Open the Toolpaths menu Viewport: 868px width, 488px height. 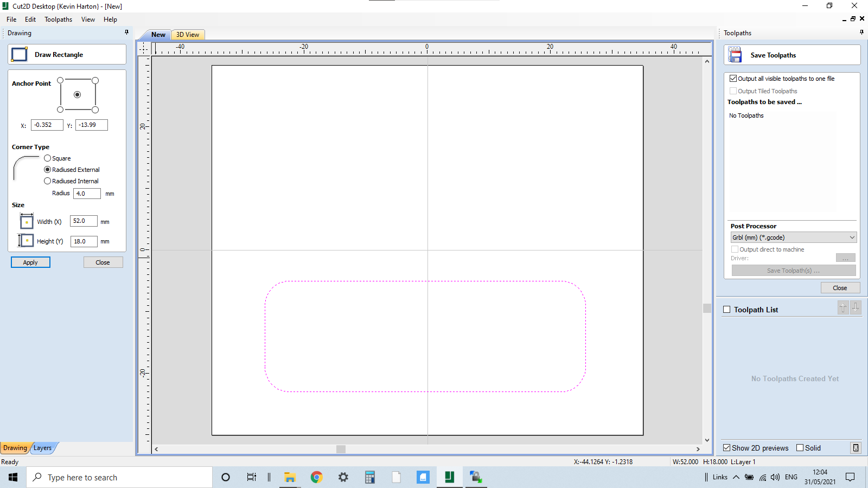pos(58,19)
